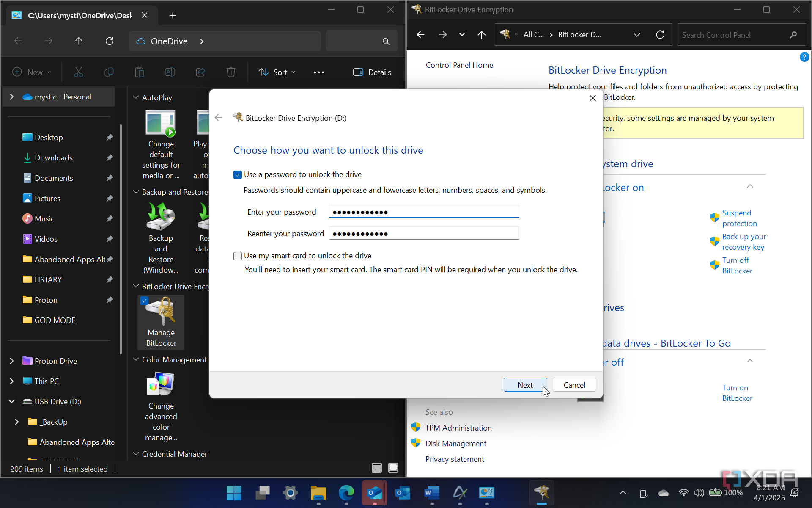812x508 pixels.
Task: Click Control Panel Home link
Action: pos(459,65)
